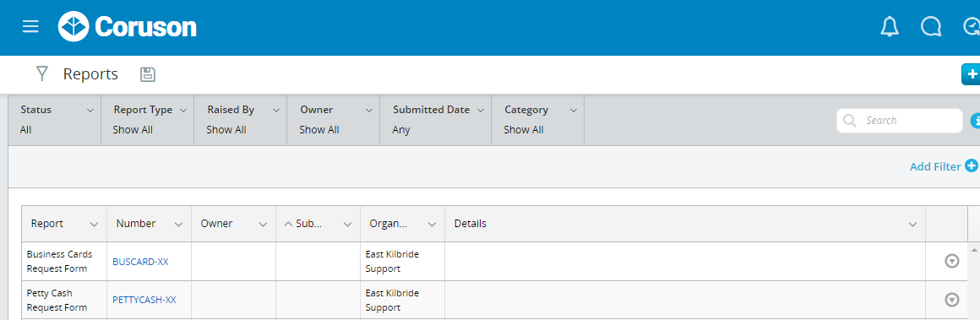
Task: Open the Report column header menu
Action: click(x=95, y=225)
